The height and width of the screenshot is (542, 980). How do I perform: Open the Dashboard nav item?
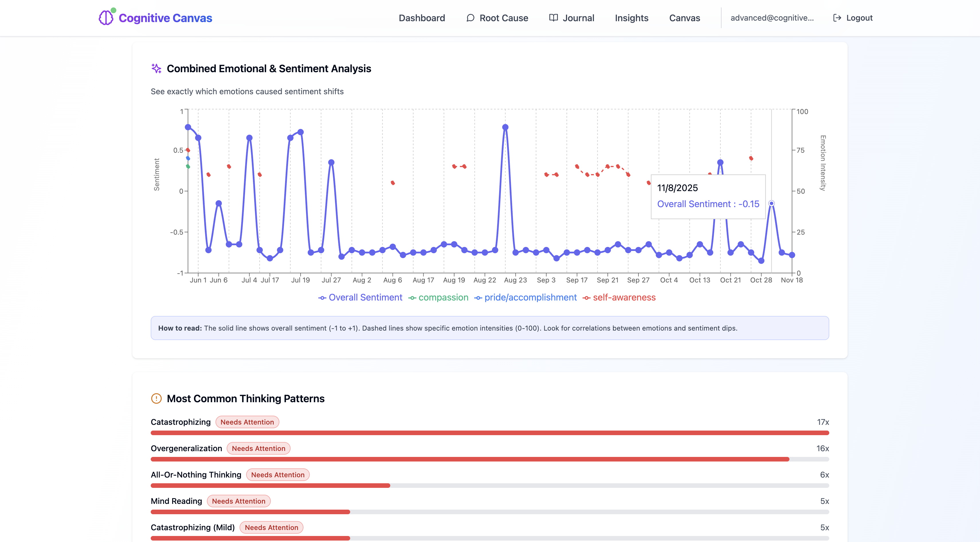pos(422,18)
